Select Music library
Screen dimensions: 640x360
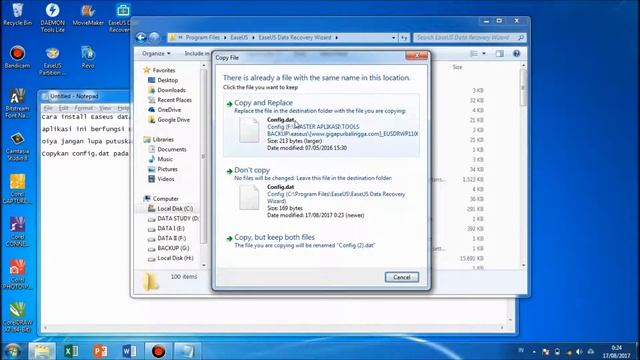click(x=165, y=159)
